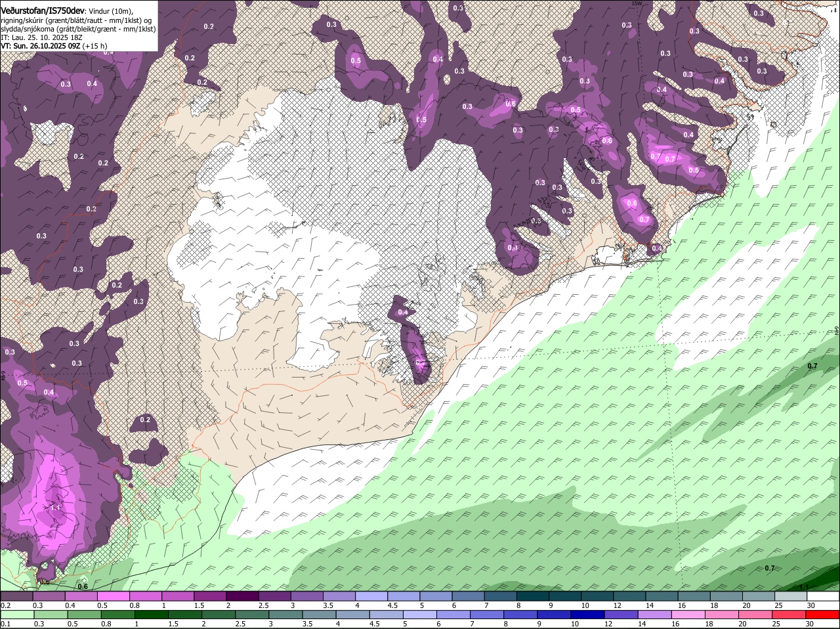Pick the darkest green rain swatch between 1 and 1.5
The image size is (840, 629).
(x=151, y=615)
